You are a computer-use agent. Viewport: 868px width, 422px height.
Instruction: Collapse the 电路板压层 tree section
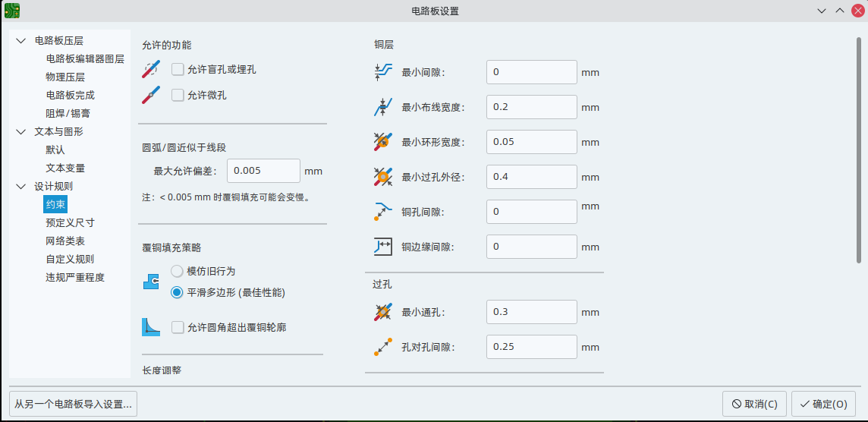point(20,41)
